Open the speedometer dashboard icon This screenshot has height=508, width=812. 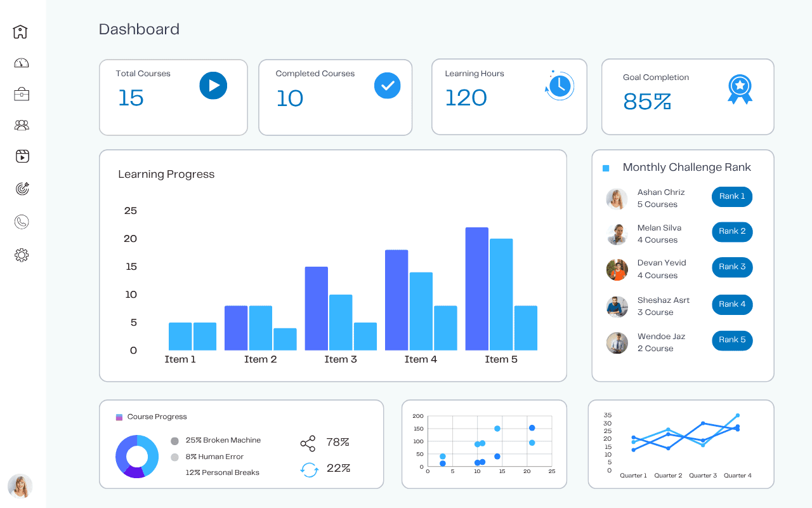(x=22, y=63)
